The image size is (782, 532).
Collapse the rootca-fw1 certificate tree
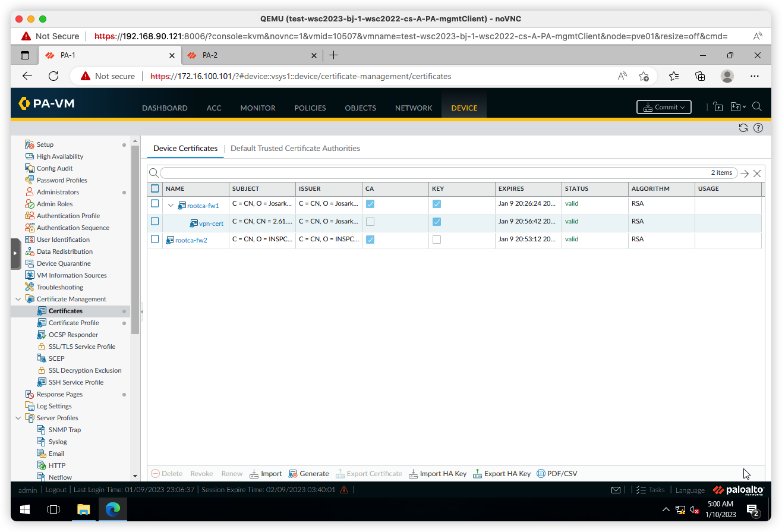click(171, 206)
